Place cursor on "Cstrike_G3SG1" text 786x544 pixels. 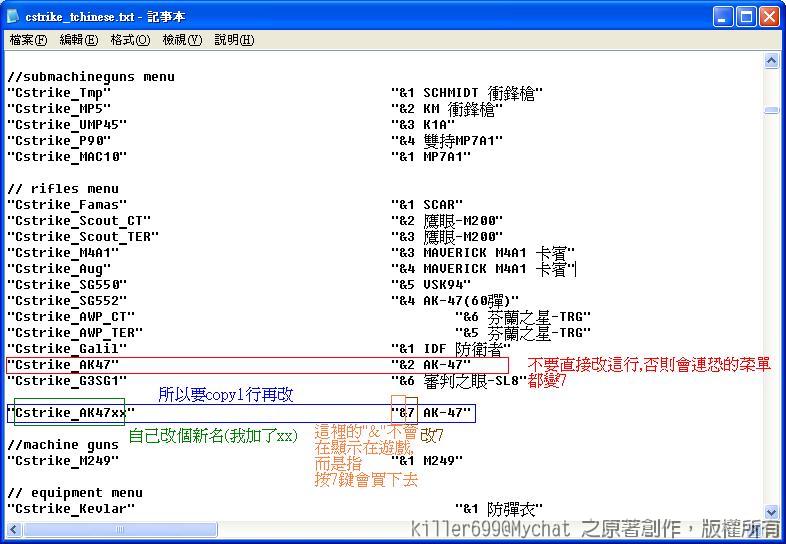coord(67,381)
